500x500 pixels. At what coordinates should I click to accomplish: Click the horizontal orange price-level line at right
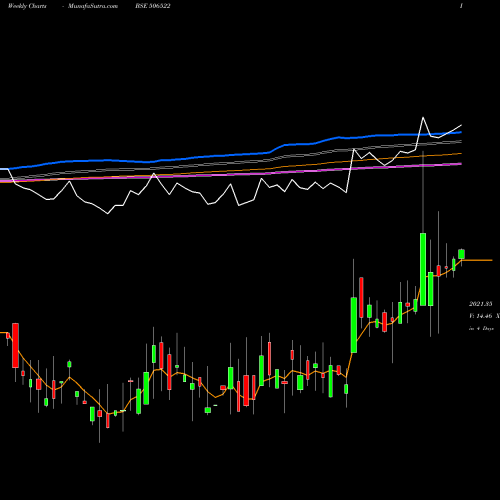pos(477,260)
